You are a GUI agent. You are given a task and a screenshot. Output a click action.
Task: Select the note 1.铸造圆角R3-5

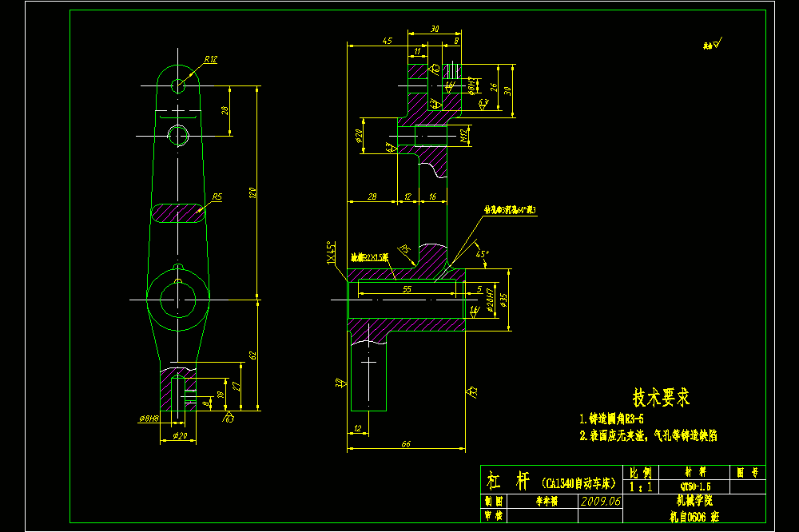pyautogui.click(x=611, y=419)
